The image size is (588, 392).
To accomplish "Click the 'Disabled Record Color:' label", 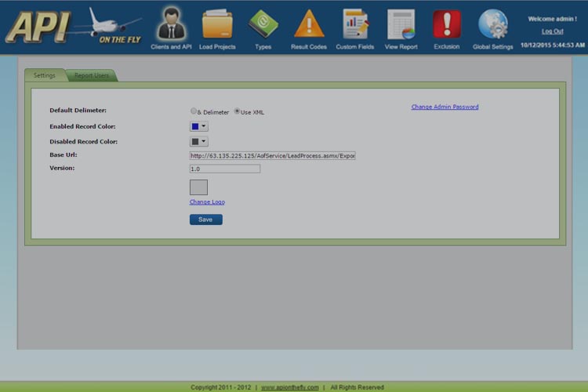I will click(x=84, y=141).
